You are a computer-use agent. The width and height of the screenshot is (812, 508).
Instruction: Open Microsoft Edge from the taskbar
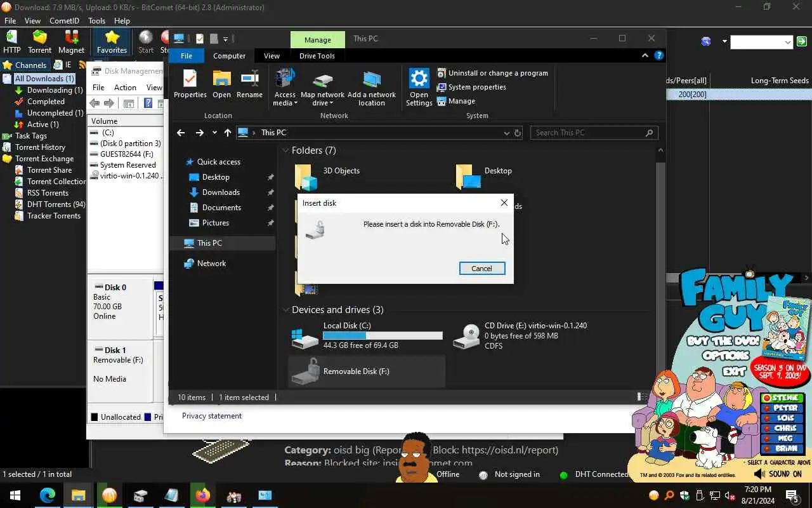[x=48, y=495]
